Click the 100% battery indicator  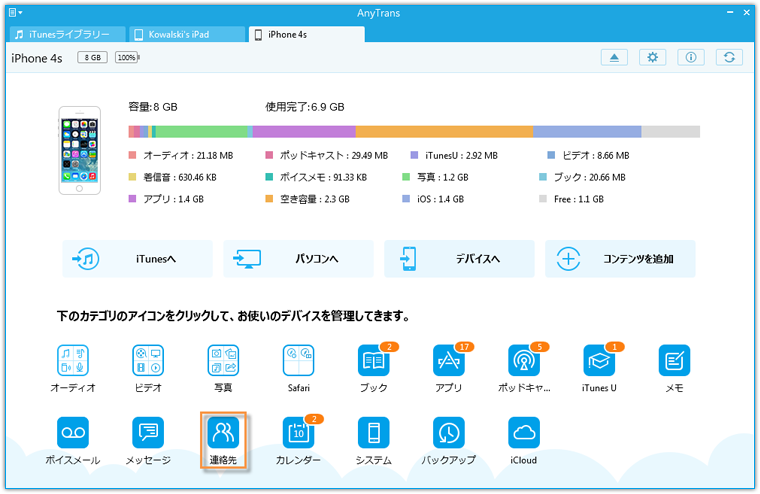point(127,57)
